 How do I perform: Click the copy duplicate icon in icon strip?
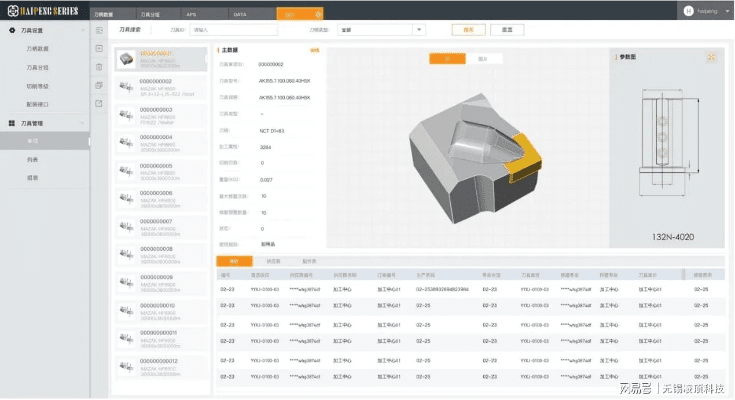pos(98,85)
